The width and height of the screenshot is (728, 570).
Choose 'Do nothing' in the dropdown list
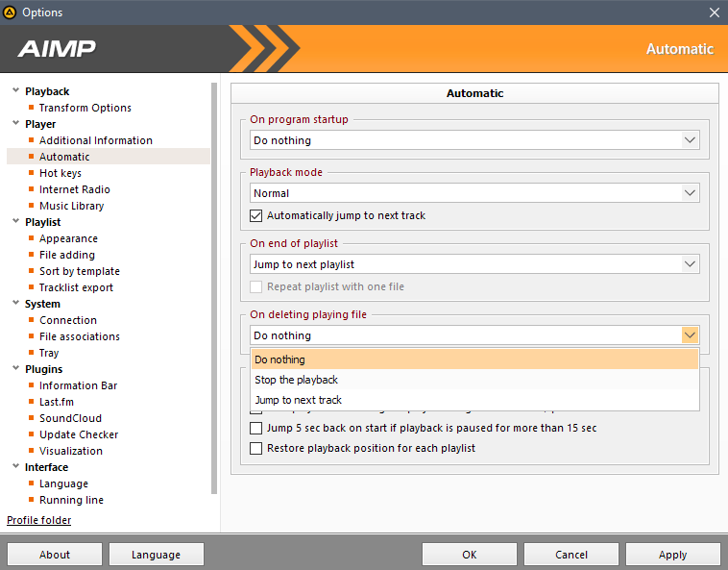(x=474, y=359)
